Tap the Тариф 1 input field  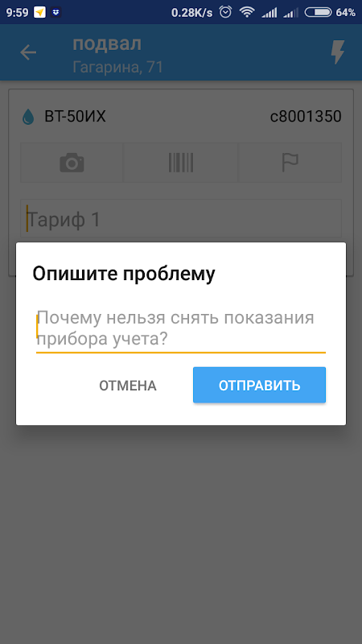click(x=180, y=219)
